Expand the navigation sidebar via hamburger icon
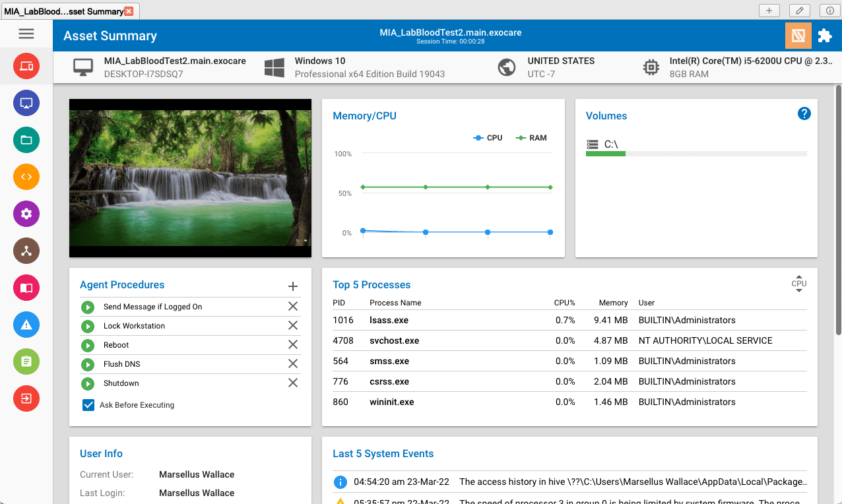 coord(26,34)
